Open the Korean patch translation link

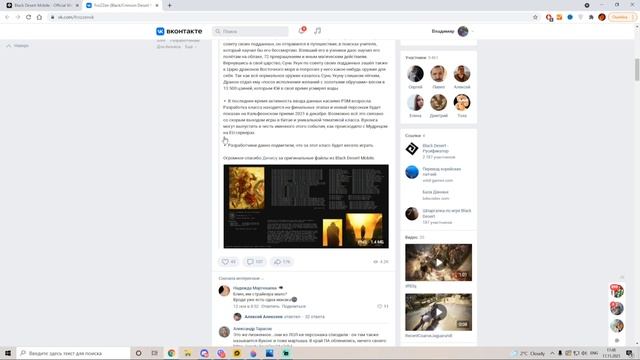pyautogui.click(x=442, y=171)
